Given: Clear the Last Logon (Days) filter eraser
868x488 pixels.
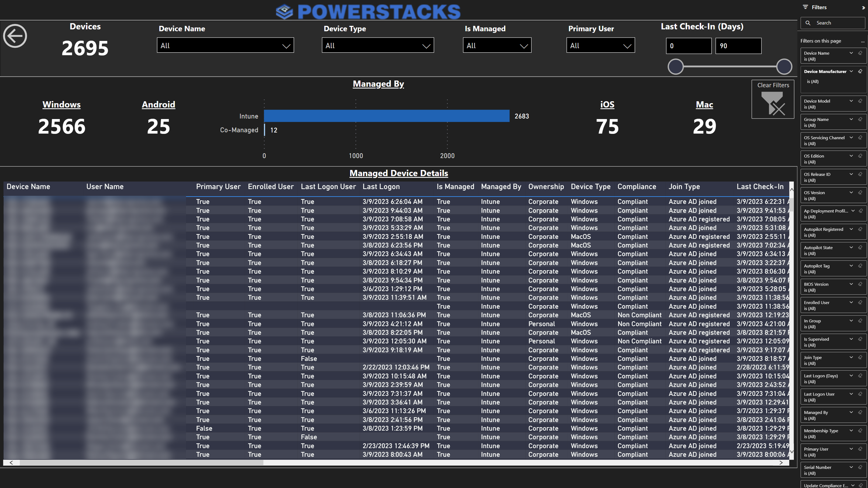Looking at the screenshot, I should [860, 376].
